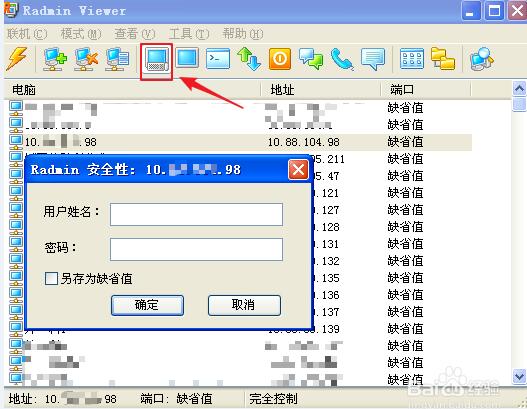Select the File Transfer arrows icon
Screen dimensions: 527x409
249,59
